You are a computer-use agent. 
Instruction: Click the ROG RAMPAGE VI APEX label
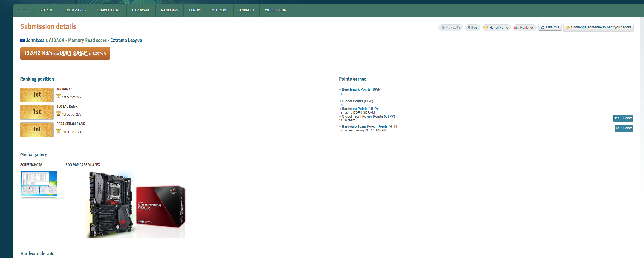coord(83,165)
